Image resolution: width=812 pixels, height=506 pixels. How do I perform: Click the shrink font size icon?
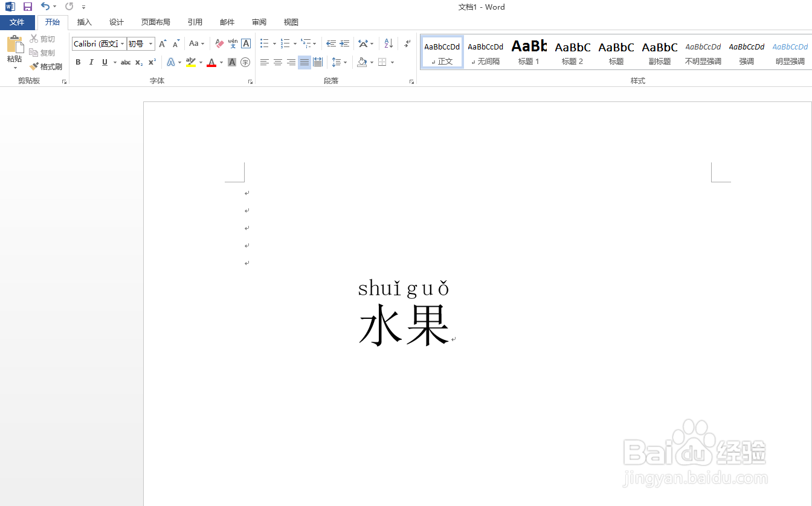[x=176, y=43]
